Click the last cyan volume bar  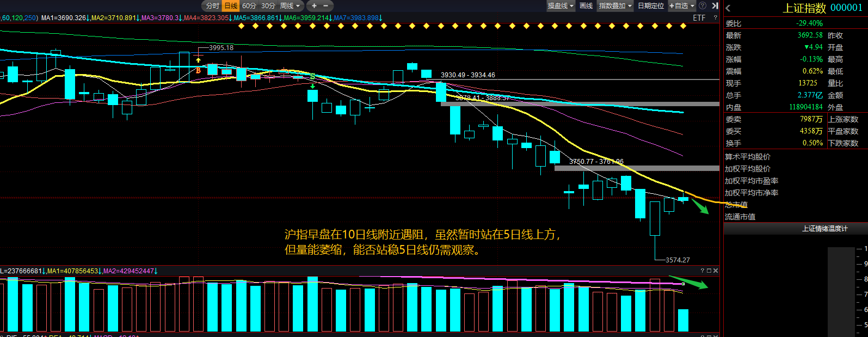click(x=683, y=320)
